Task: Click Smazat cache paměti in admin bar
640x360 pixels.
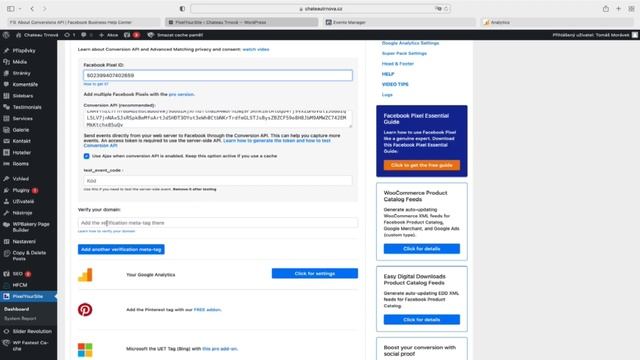Action: 175,35
